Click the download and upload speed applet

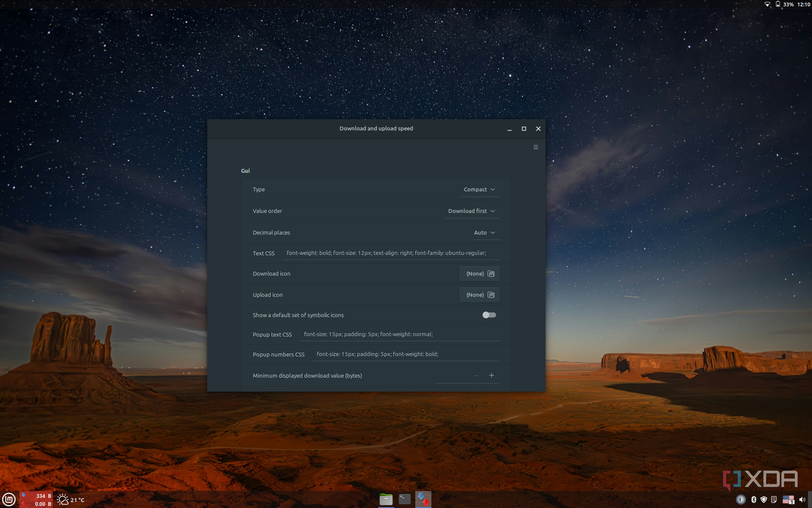coord(36,500)
